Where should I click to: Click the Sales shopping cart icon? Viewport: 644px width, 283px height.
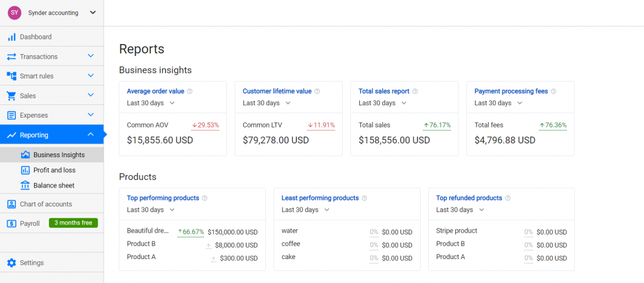coord(11,96)
